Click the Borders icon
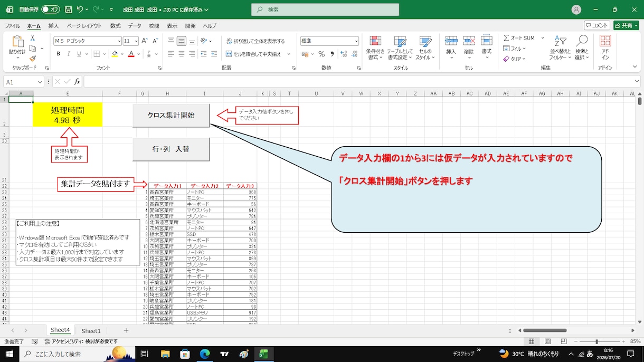This screenshot has width=644, height=362. pyautogui.click(x=96, y=54)
